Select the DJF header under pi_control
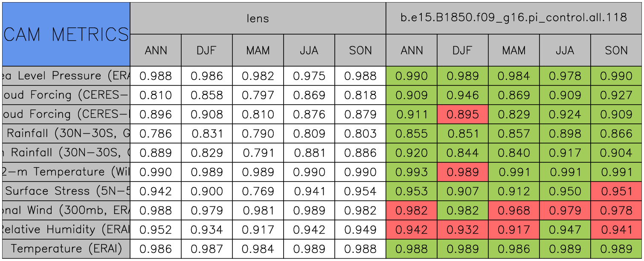The width and height of the screenshot is (644, 261). click(462, 50)
